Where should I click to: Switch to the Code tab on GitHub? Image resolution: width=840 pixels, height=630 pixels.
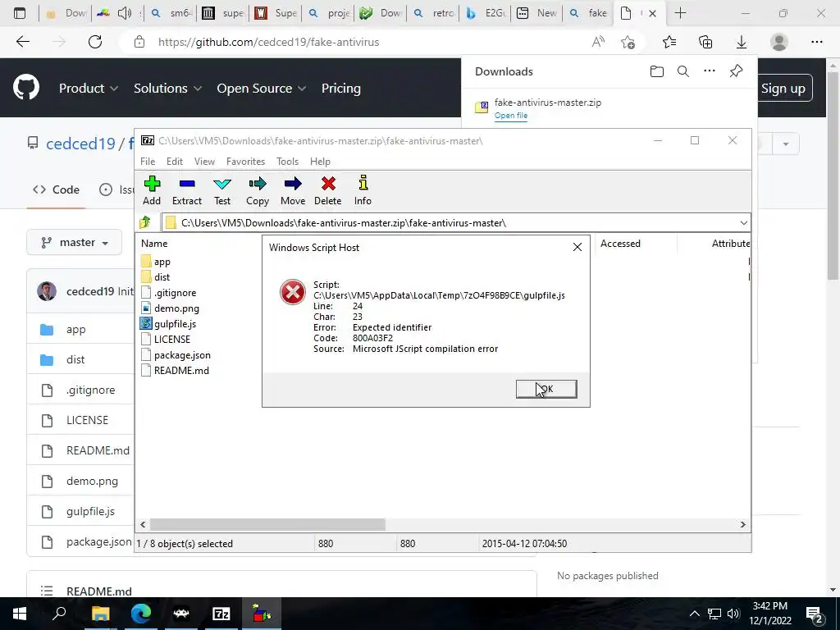pyautogui.click(x=57, y=189)
